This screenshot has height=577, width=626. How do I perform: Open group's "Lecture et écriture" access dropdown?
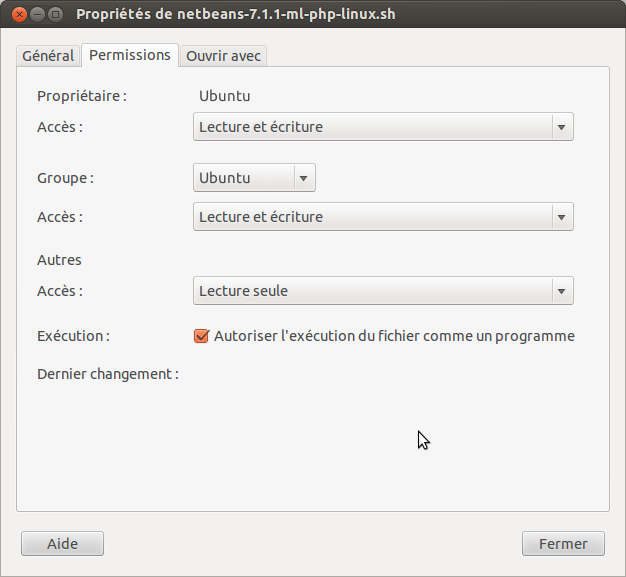pos(372,217)
